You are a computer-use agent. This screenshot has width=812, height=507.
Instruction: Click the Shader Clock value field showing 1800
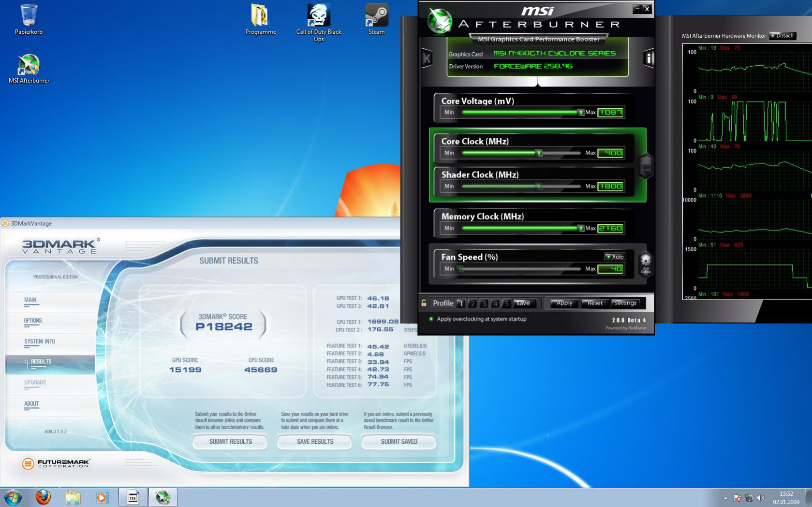click(611, 186)
